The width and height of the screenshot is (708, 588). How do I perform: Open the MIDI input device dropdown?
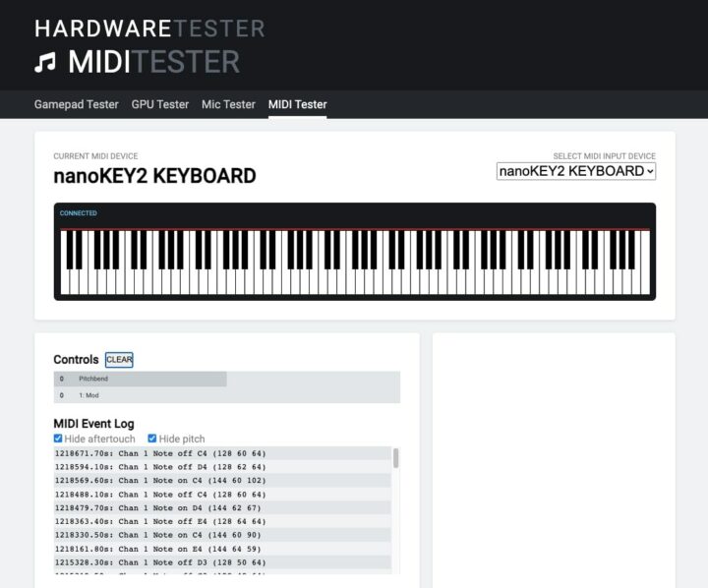tap(575, 171)
